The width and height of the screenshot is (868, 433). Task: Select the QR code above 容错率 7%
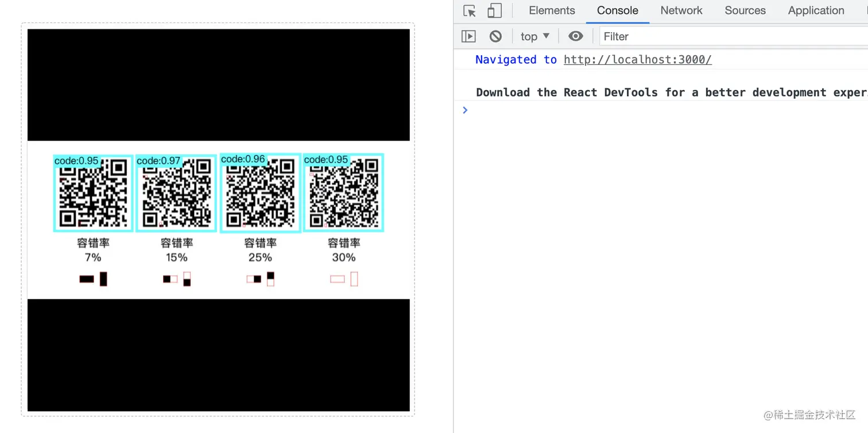tap(93, 193)
